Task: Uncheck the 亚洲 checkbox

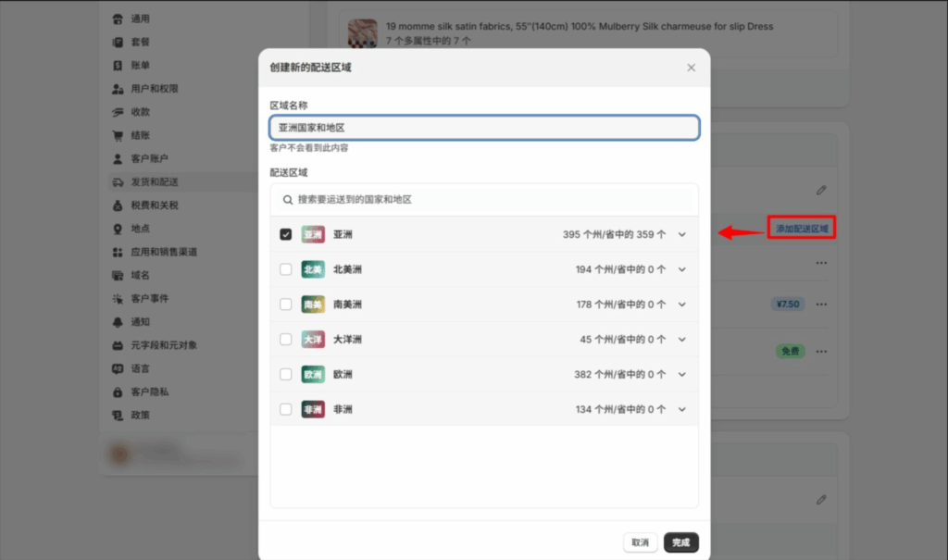Action: pos(286,234)
